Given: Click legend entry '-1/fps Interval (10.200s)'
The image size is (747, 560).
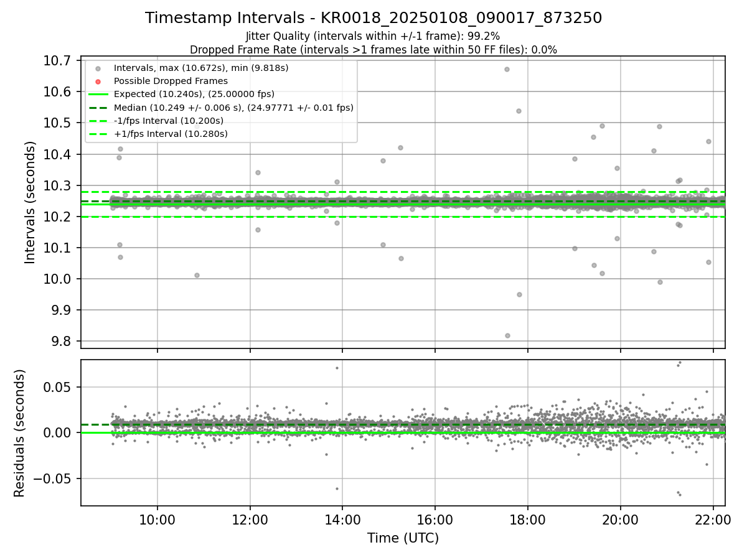Looking at the screenshot, I should 169,121.
